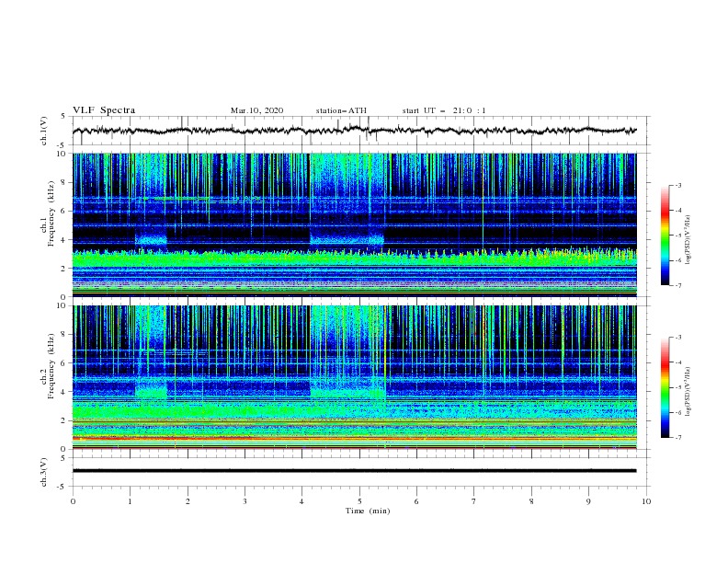Select the "station=ATH" header text
This screenshot has width=728, height=563.
(341, 110)
